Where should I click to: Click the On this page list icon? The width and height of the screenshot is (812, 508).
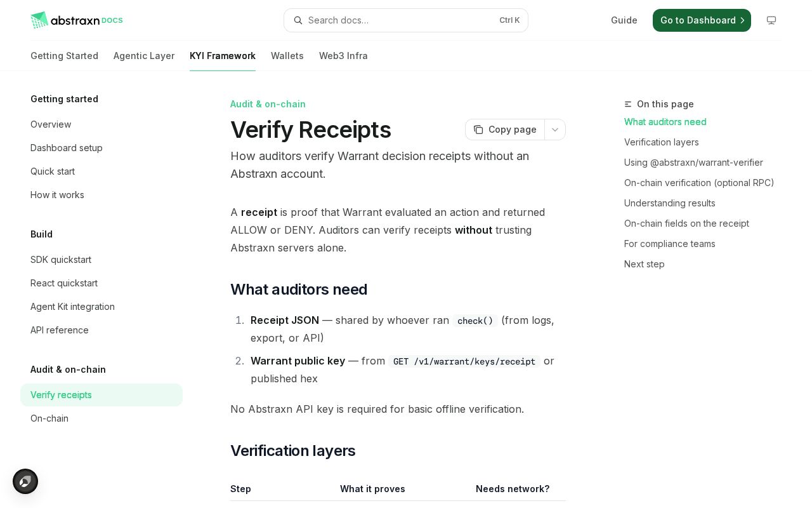click(x=628, y=104)
